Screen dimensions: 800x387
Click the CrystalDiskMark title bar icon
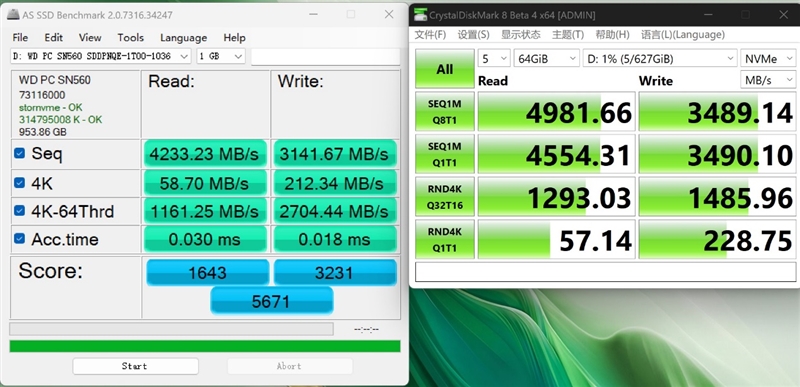coord(420,15)
